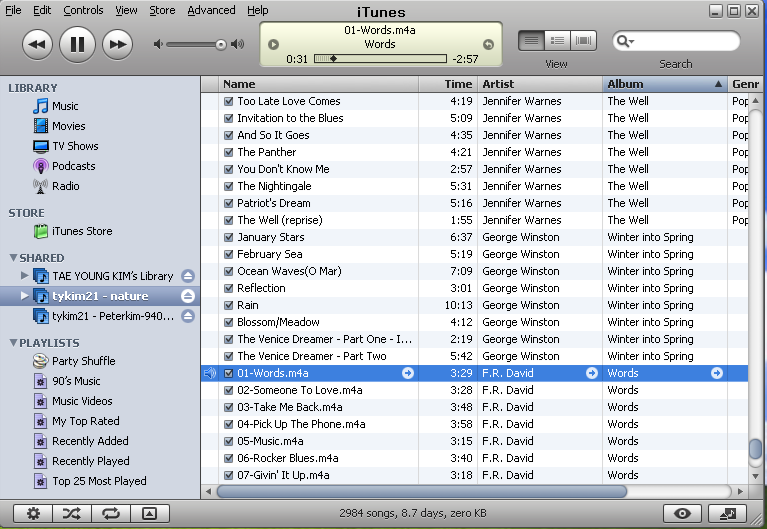The image size is (767, 529).
Task: Open the Controls menu
Action: [x=83, y=10]
